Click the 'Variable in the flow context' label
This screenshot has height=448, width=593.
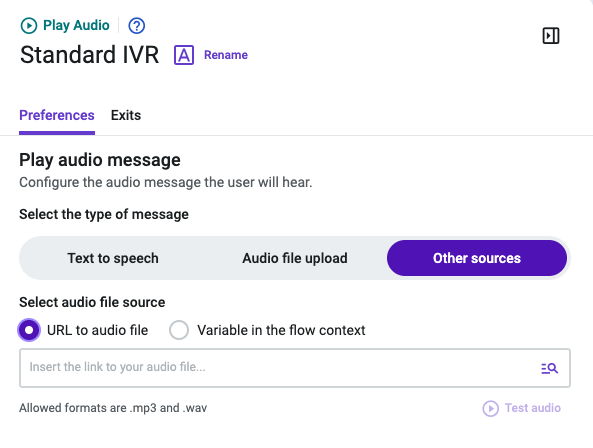pyautogui.click(x=281, y=330)
